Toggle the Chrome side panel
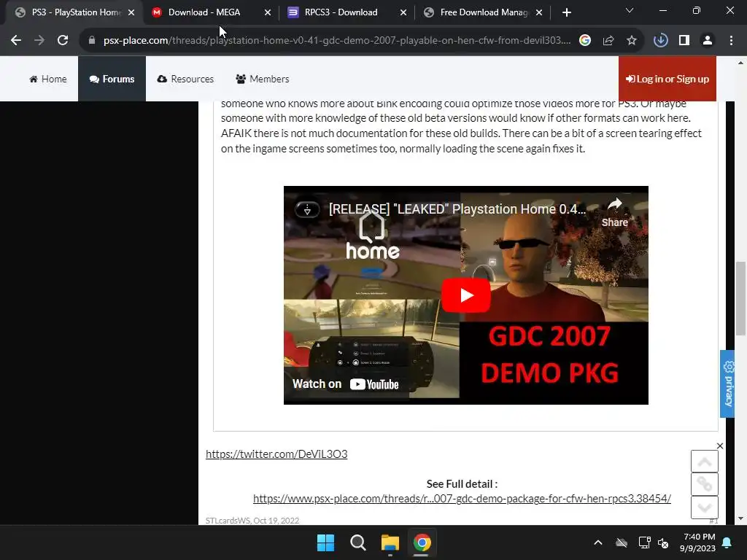This screenshot has width=747, height=560. tap(684, 41)
